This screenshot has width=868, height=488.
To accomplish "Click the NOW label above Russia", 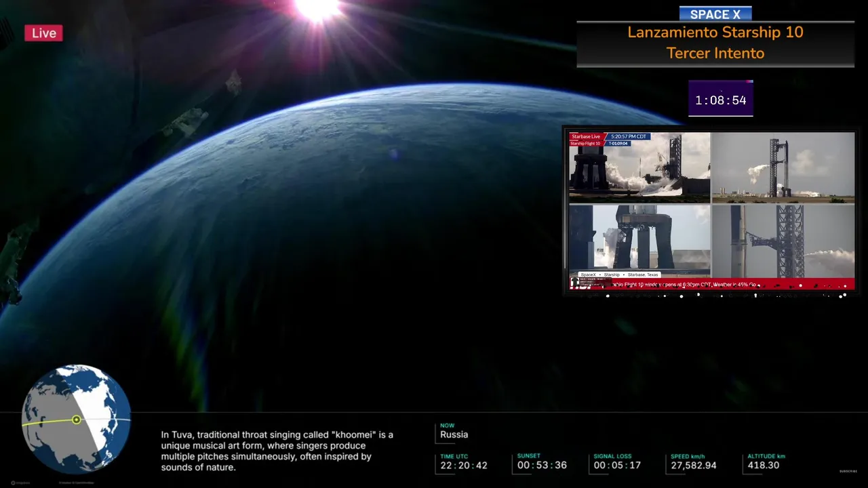I will pos(447,426).
